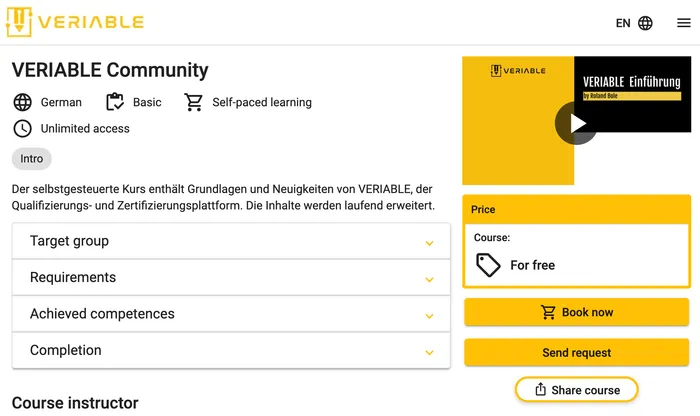Expand the Achieved competences section
Screen dimensions: 700x416
tap(231, 314)
